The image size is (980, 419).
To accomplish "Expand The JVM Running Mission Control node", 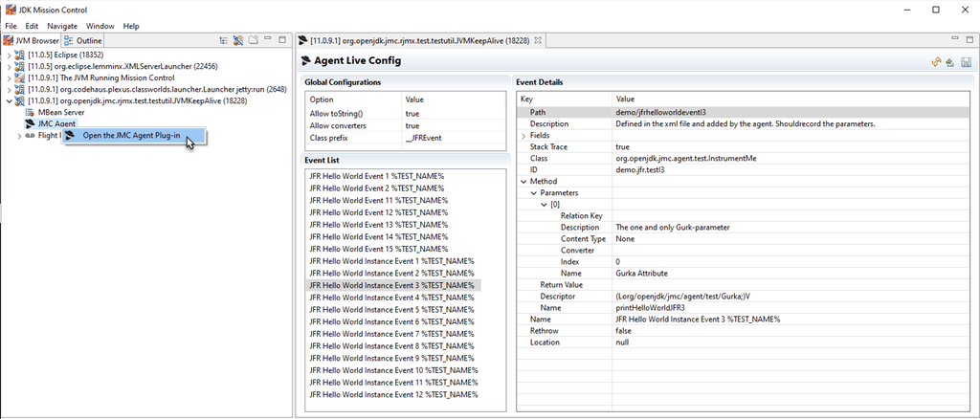I will pos(9,78).
